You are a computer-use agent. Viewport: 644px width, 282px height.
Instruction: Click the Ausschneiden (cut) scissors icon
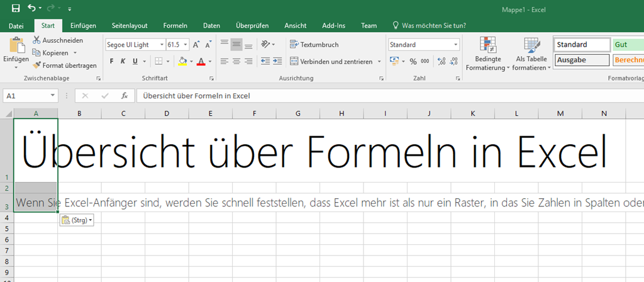(x=37, y=40)
